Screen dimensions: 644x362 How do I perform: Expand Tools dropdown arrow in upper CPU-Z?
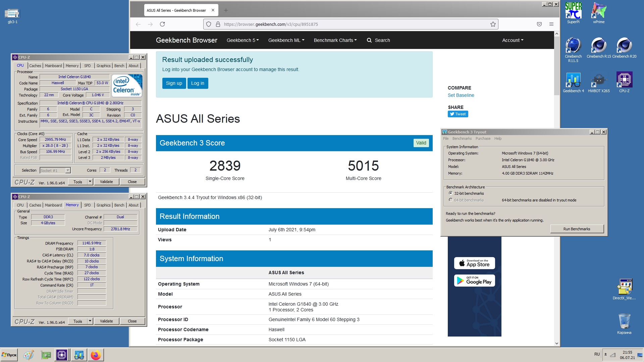[x=90, y=182]
